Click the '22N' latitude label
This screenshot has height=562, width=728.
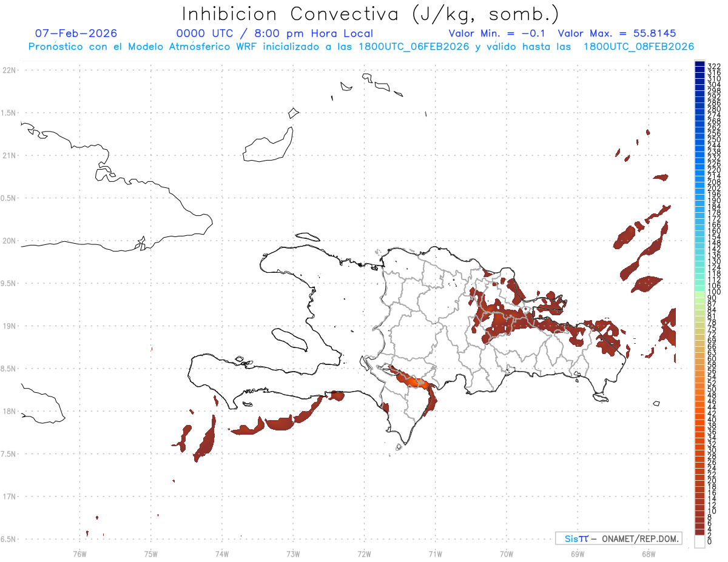[8, 70]
